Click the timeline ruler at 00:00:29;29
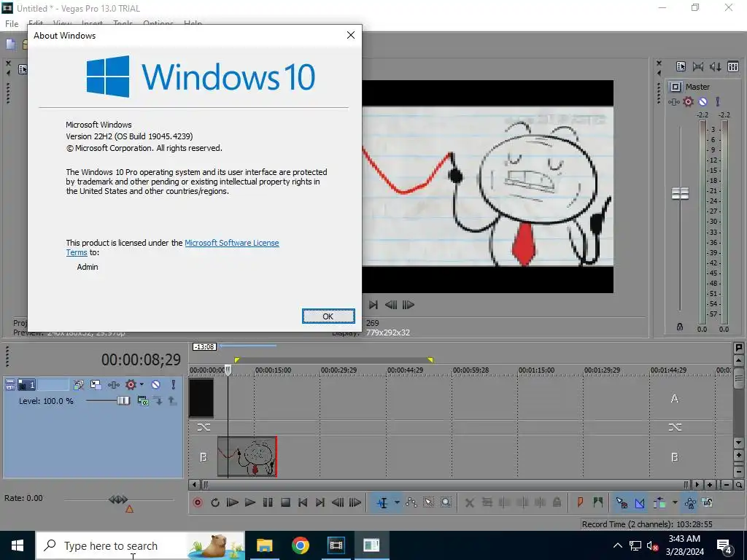This screenshot has height=560, width=747. click(x=338, y=370)
